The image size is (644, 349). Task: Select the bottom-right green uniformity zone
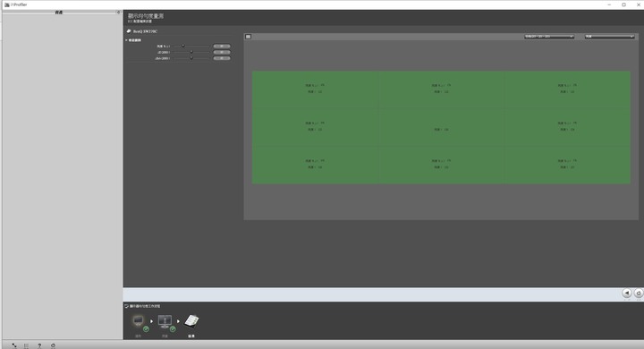pos(567,165)
